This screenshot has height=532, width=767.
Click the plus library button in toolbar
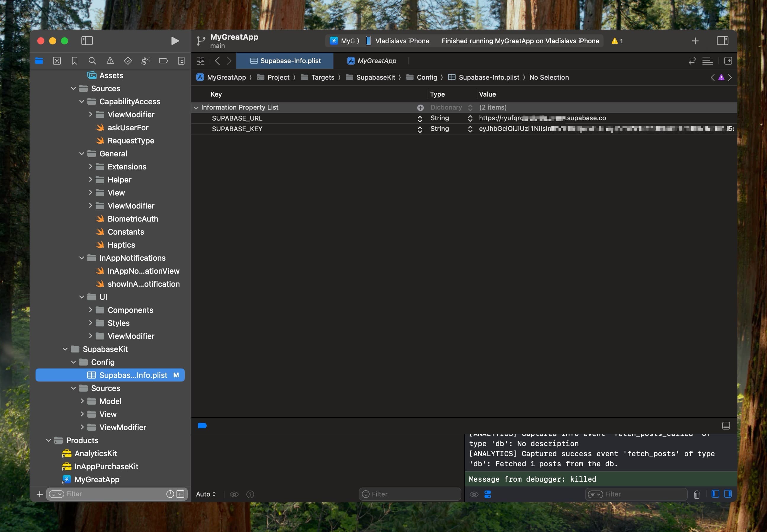pos(695,41)
